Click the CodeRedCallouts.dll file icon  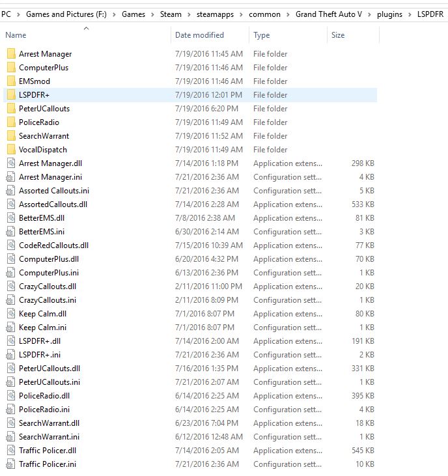point(11,245)
